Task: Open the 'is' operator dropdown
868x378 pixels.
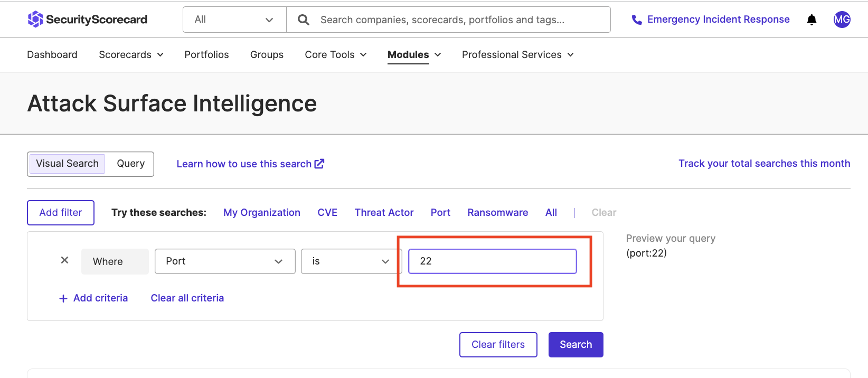Action: pyautogui.click(x=351, y=261)
